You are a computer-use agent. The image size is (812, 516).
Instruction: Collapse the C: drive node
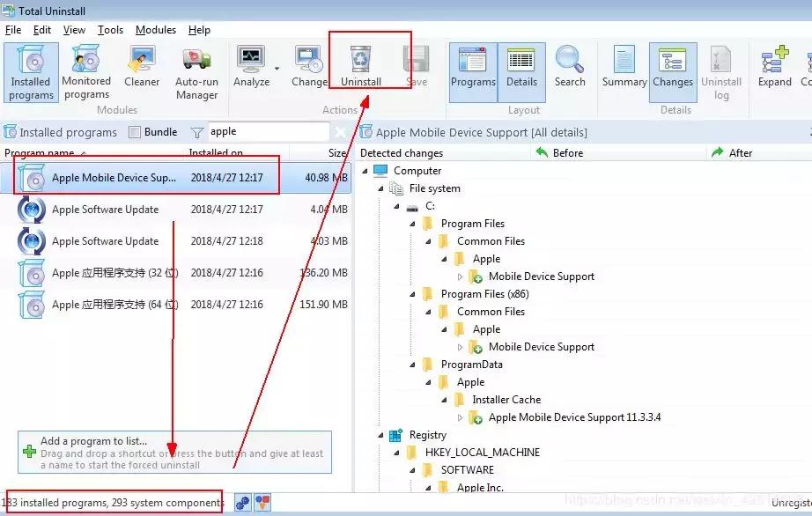(396, 206)
